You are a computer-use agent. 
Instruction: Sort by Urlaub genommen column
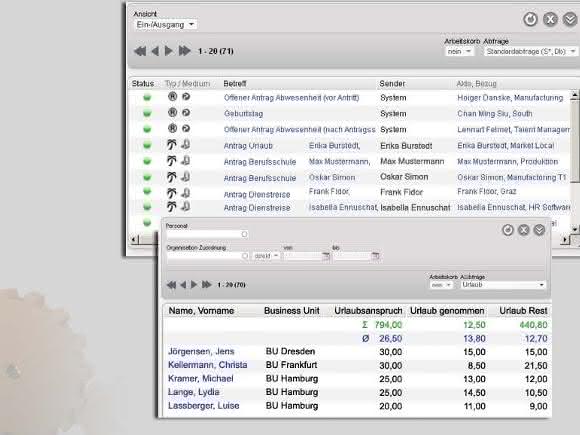coord(447,311)
